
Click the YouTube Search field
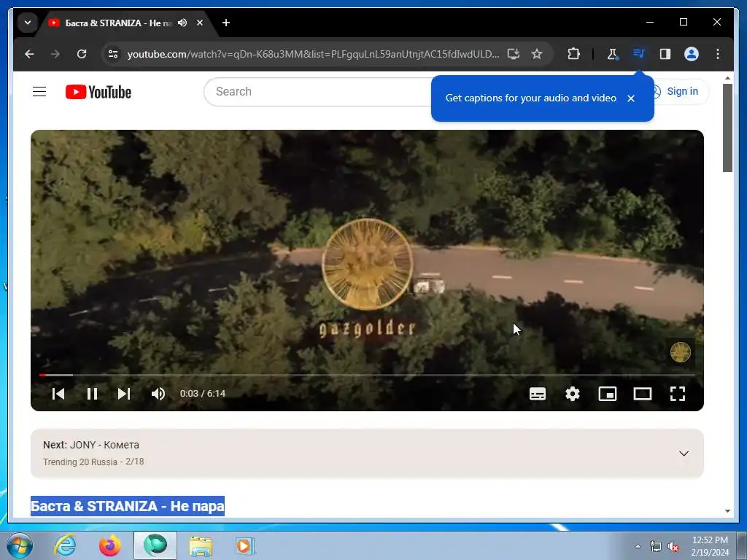click(320, 91)
